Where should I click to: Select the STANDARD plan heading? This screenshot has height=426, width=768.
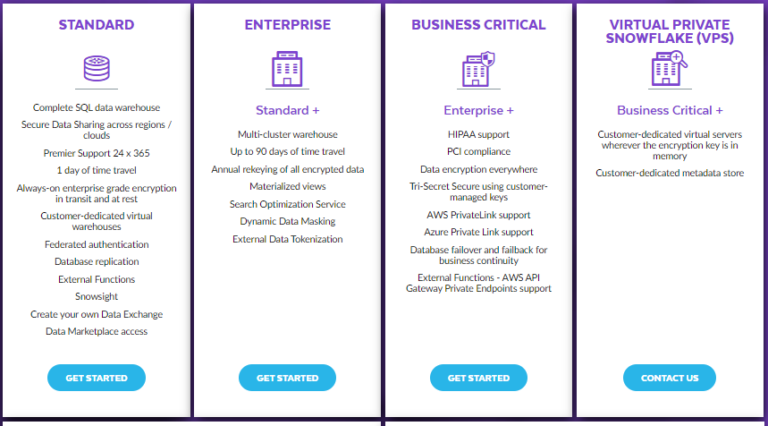(96, 25)
